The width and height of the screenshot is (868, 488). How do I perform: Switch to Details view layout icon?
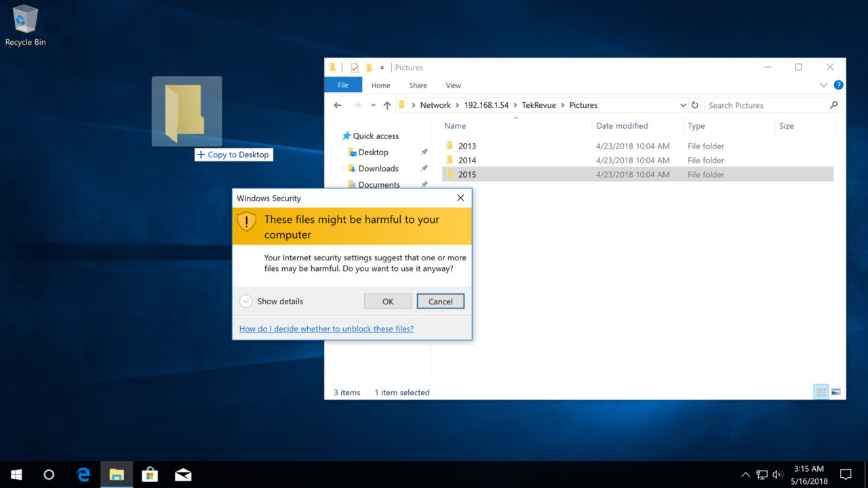[821, 392]
